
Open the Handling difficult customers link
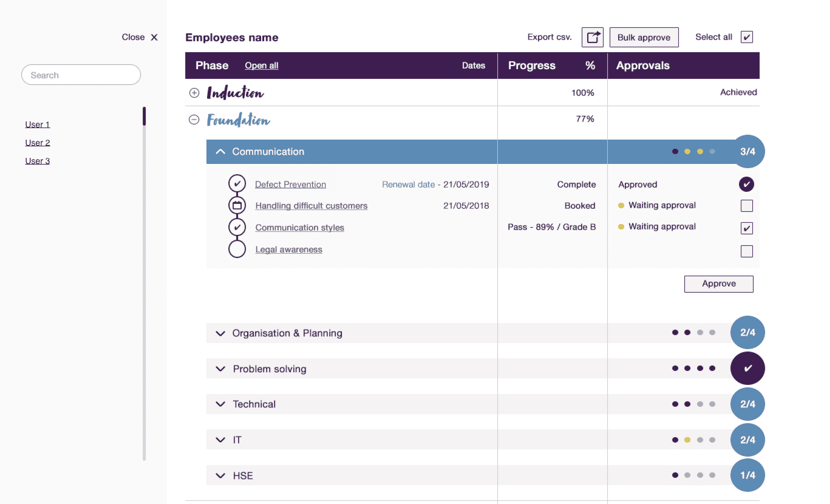point(311,206)
